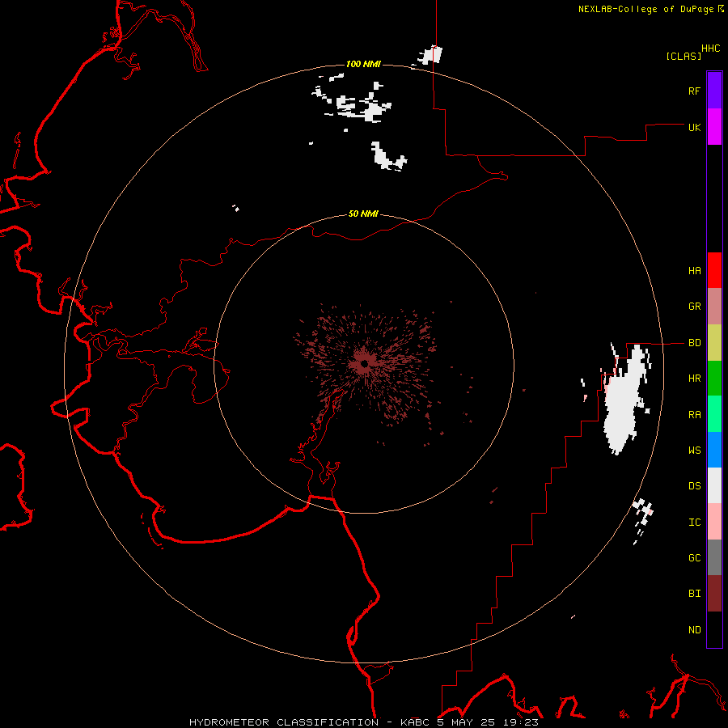Click the "GC" legend label
728x728 pixels.
tap(694, 558)
